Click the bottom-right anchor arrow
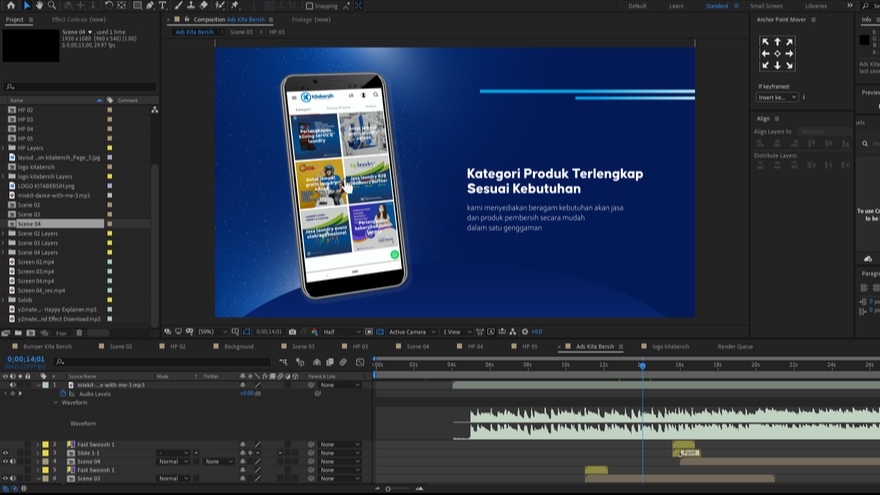880x495 pixels. coord(790,66)
